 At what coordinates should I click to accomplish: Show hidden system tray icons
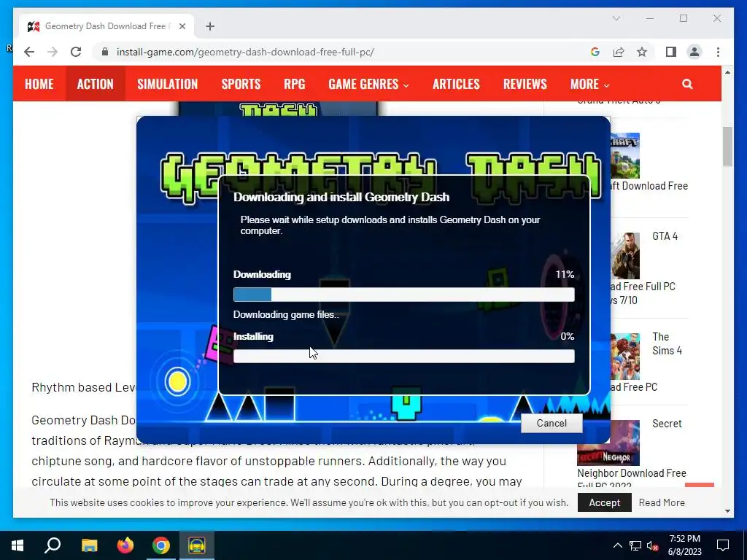point(617,545)
